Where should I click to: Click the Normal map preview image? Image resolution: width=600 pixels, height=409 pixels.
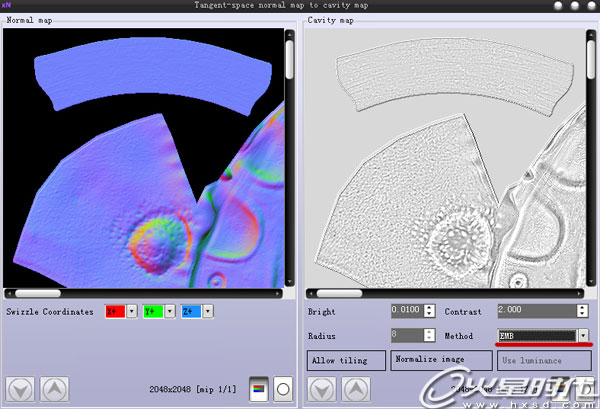143,158
